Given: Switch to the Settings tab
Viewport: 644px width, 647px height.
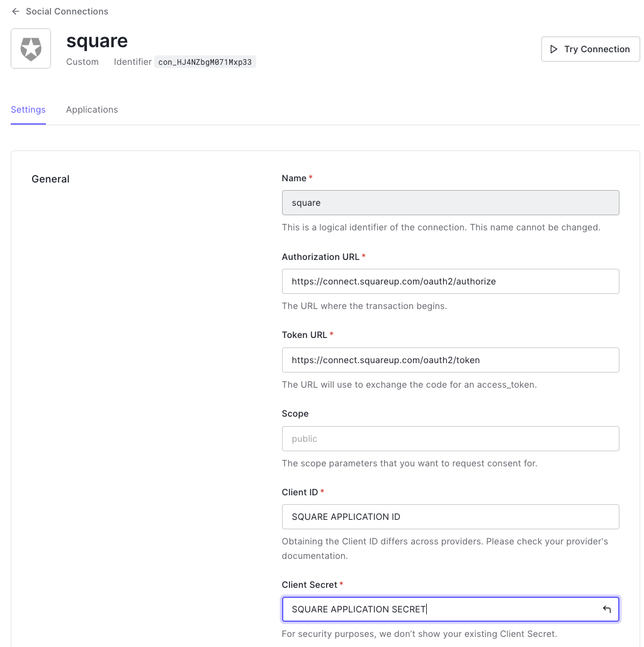Looking at the screenshot, I should 28,110.
